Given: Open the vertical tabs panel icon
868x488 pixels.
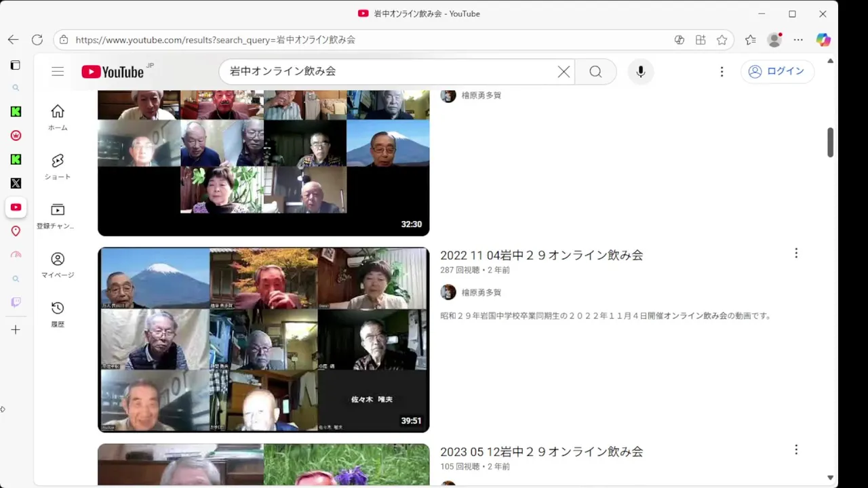Looking at the screenshot, I should 16,65.
